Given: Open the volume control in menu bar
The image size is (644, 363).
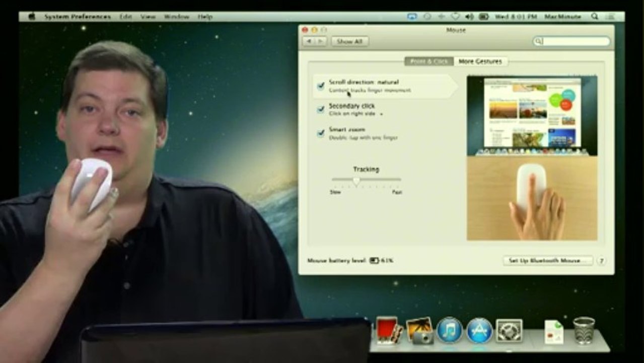Looking at the screenshot, I should (469, 17).
